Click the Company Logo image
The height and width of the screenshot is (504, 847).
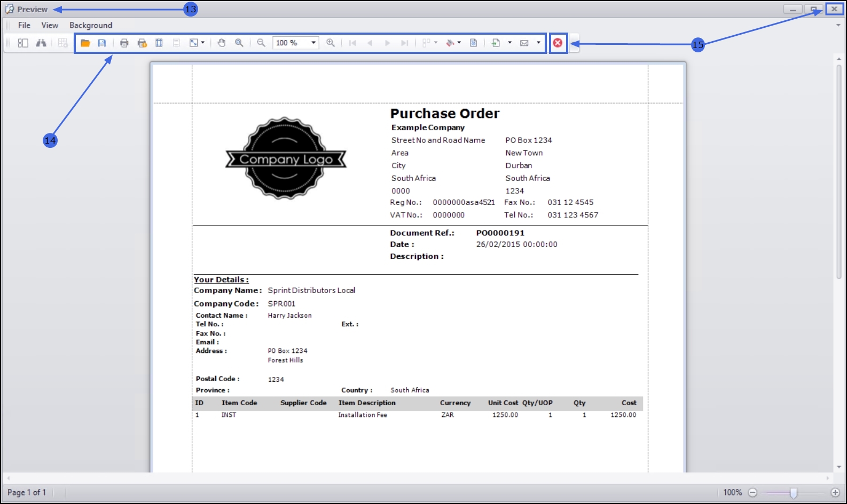(x=286, y=159)
